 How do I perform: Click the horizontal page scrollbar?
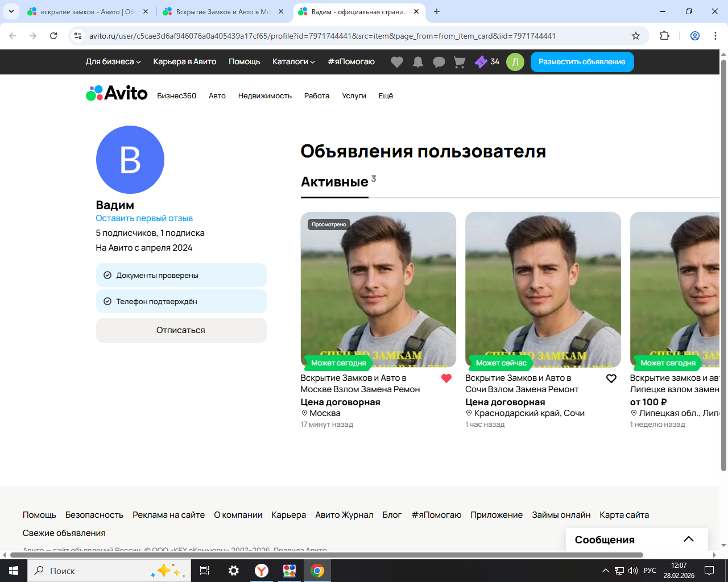326,555
